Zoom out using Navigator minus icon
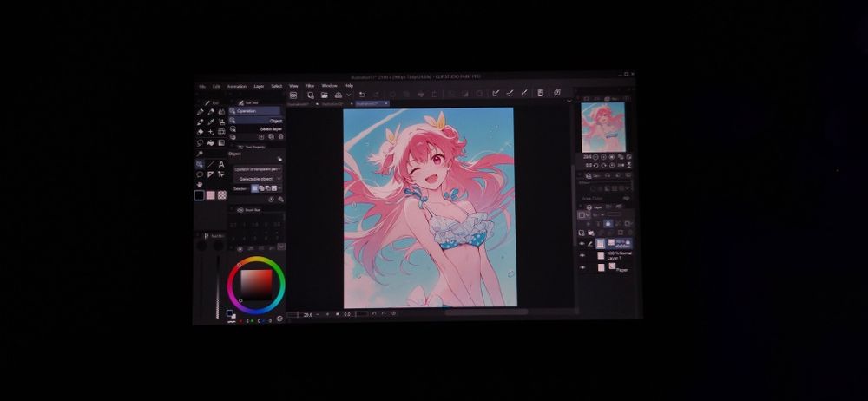Viewport: 868px width, 401px height. [x=595, y=157]
